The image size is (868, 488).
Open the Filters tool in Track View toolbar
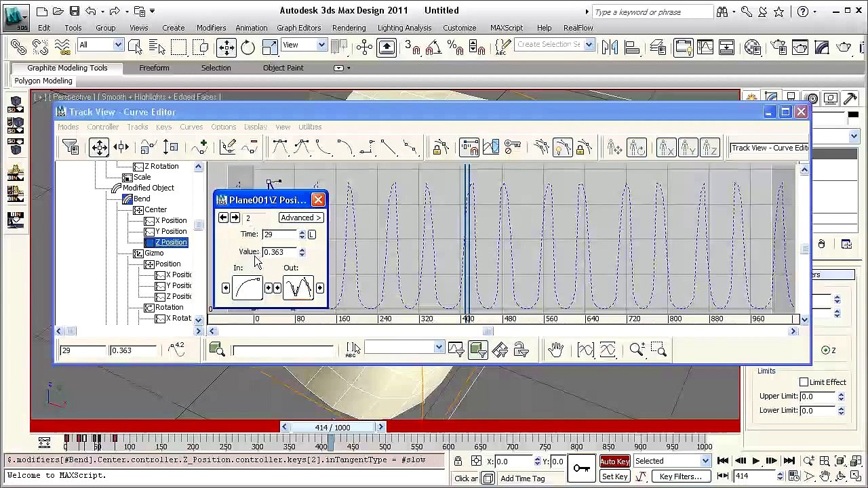click(70, 147)
